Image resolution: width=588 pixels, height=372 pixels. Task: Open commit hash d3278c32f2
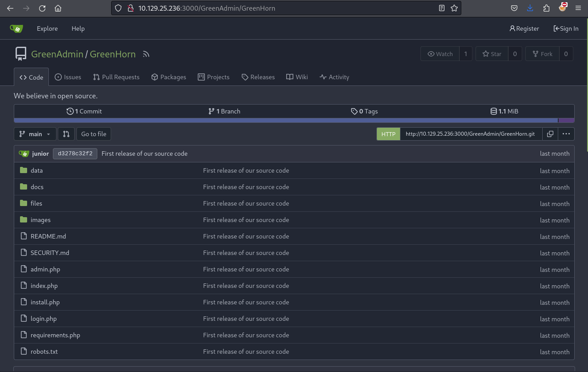click(75, 154)
